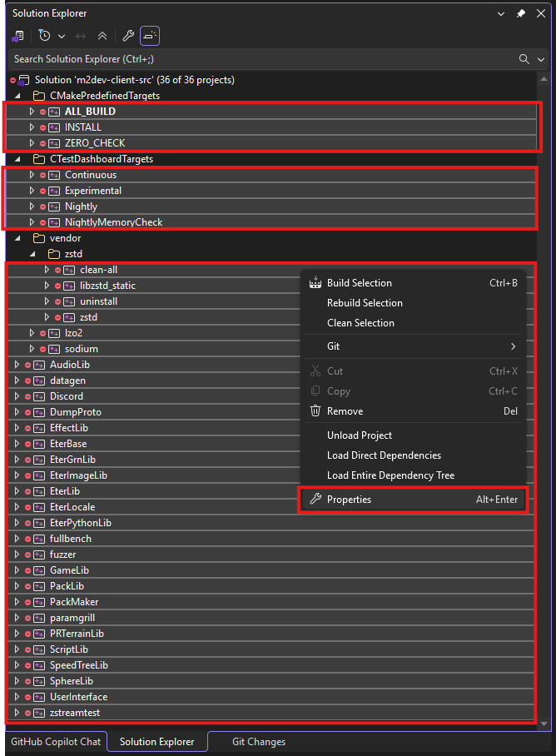Open the search options dropdown arrow
The height and width of the screenshot is (756, 556).
(541, 59)
